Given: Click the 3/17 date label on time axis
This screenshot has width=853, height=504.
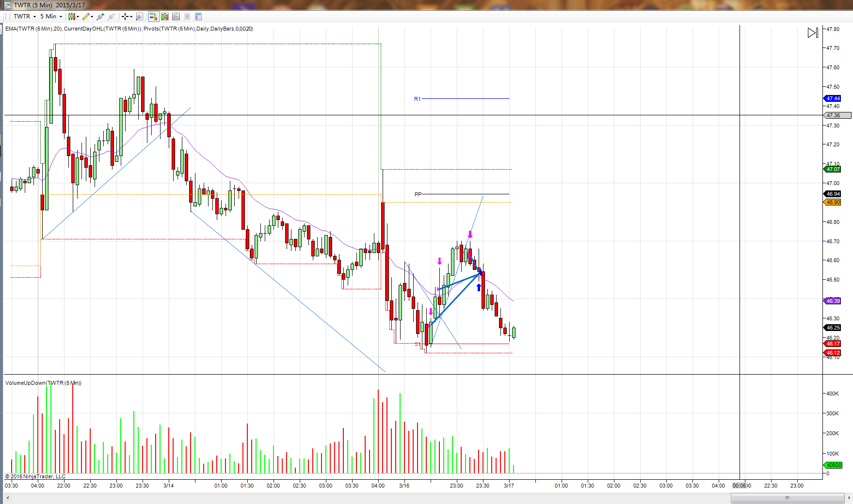Looking at the screenshot, I should point(509,486).
